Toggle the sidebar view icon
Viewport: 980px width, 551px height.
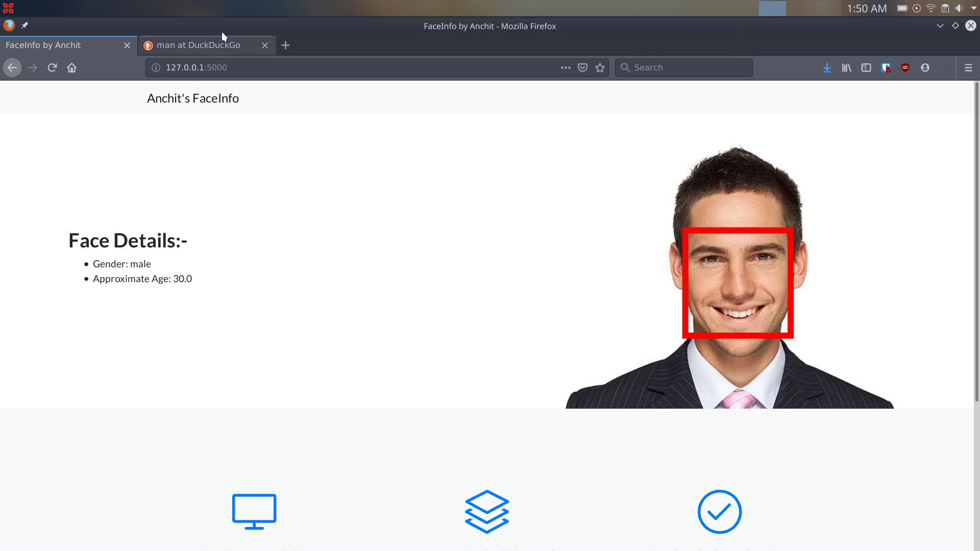tap(866, 67)
